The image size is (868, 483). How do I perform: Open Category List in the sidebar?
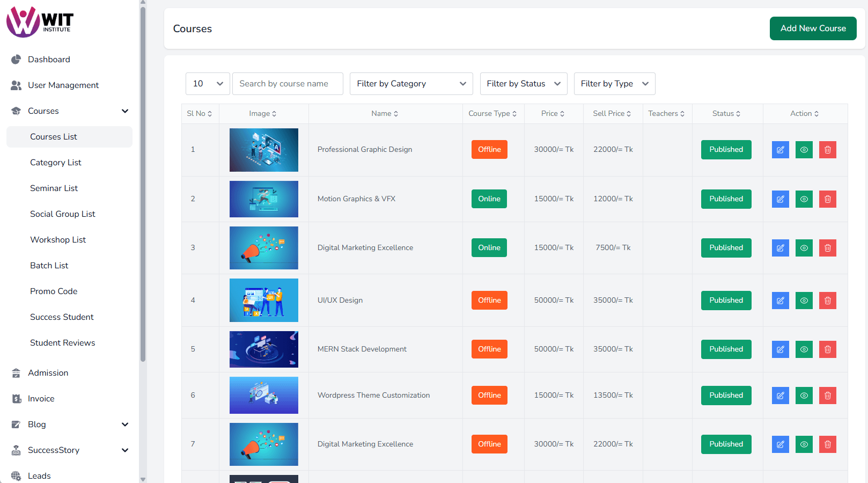(69, 163)
